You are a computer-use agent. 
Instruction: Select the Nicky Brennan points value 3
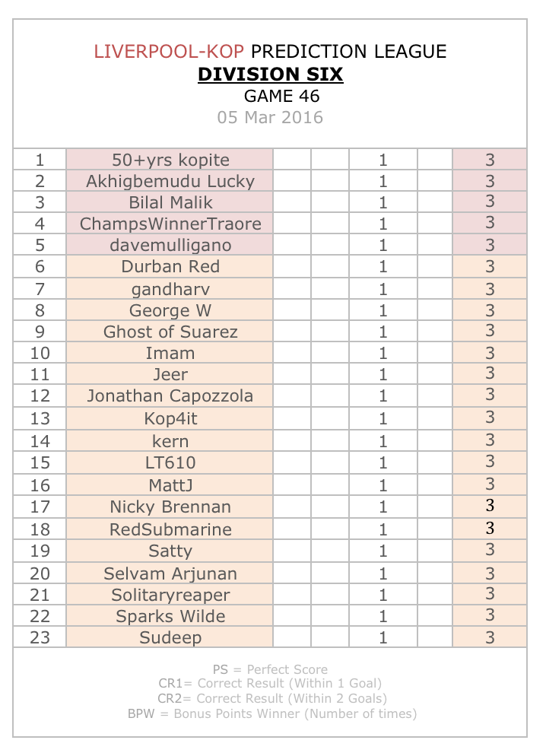tap(490, 506)
